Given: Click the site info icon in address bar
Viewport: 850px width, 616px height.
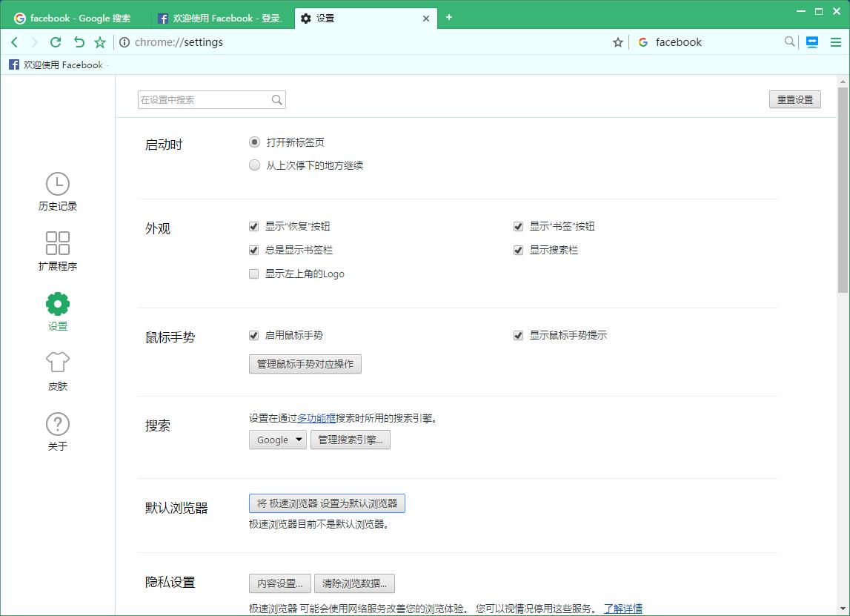Looking at the screenshot, I should pos(124,42).
